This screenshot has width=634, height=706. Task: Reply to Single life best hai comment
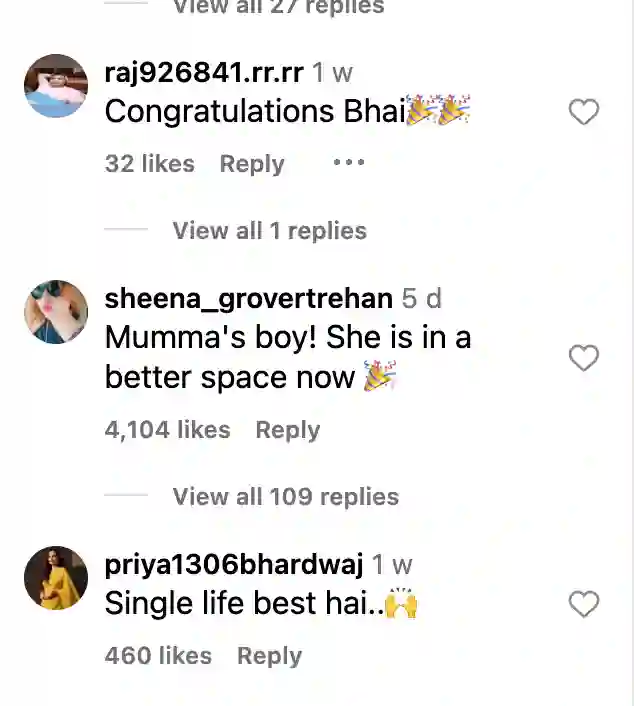269,656
